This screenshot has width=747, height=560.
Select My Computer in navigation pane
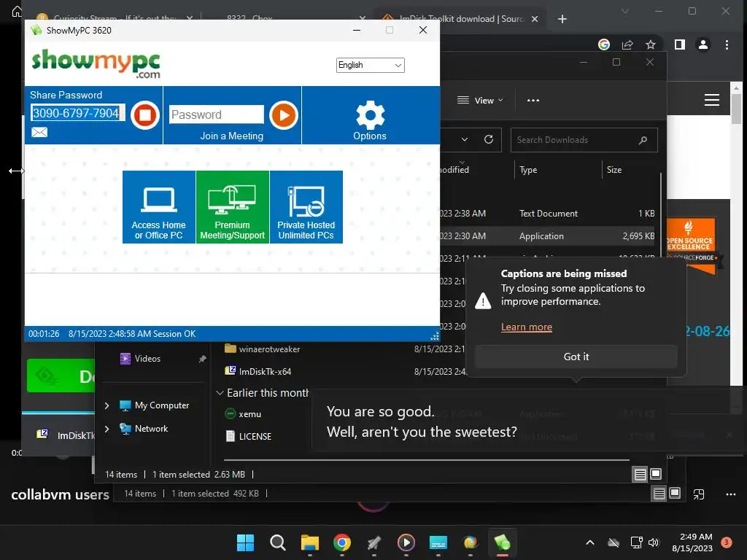[161, 405]
